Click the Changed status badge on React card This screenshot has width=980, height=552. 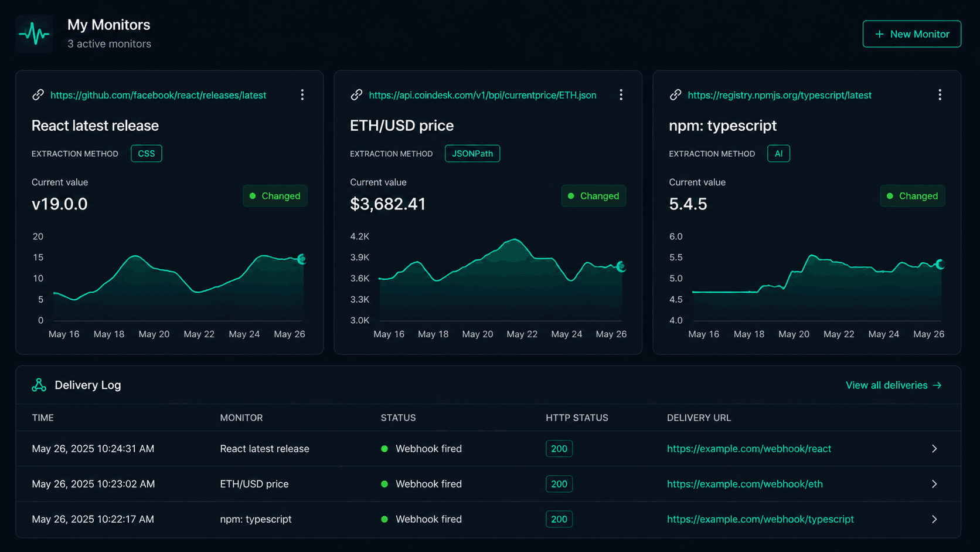[275, 196]
